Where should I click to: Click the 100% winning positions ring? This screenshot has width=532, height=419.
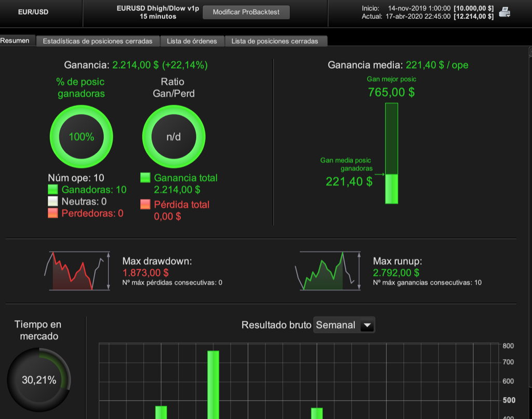(x=82, y=137)
